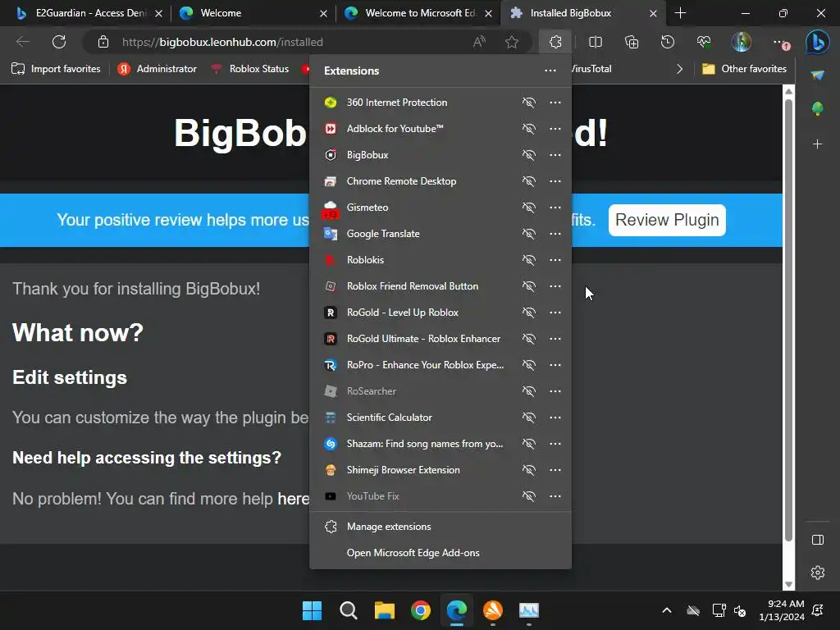Open the Extensions puzzle toolbar icon
This screenshot has width=840, height=630.
click(555, 42)
